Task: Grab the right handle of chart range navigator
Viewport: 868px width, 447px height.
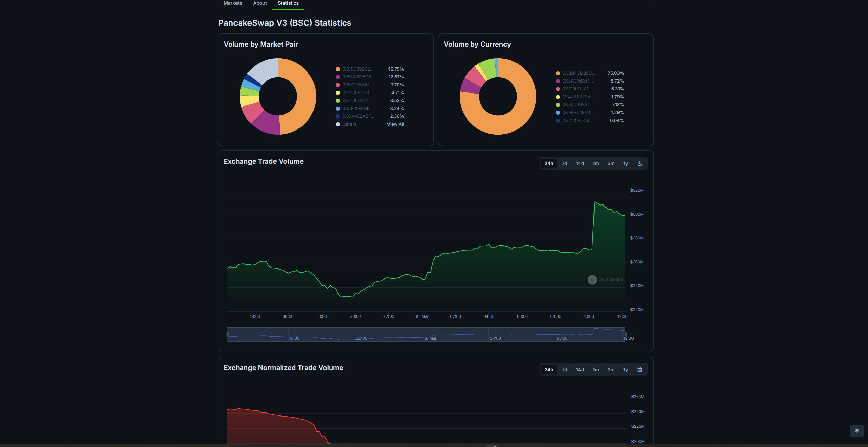Action: click(625, 334)
